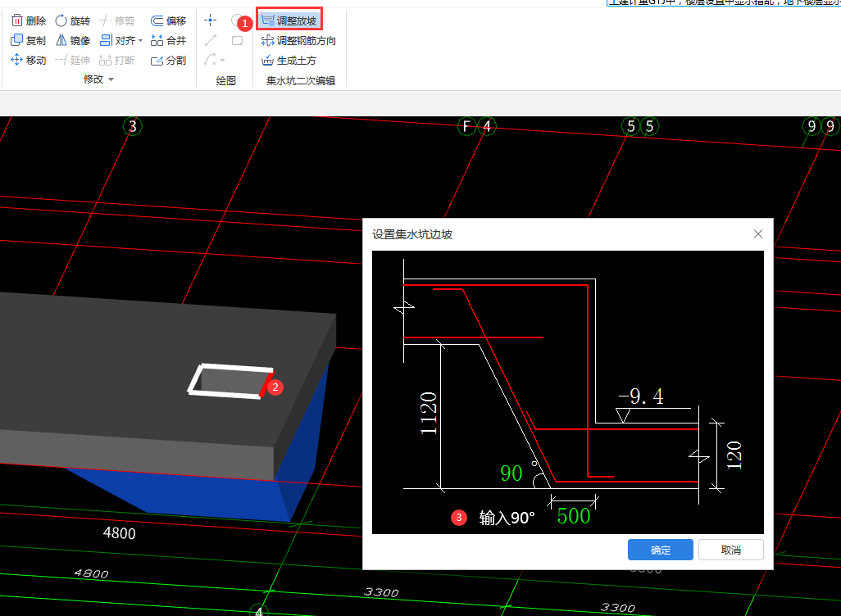Select the red highlighted sump pit edge
Image resolution: width=841 pixels, height=616 pixels.
tap(266, 385)
